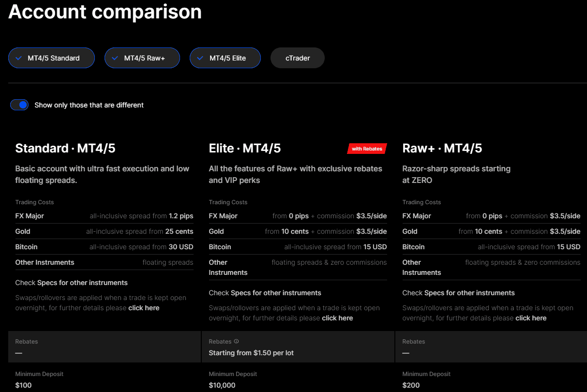587x392 pixels.
Task: Click checkmark icon in MT4/5 Elite pill
Action: pyautogui.click(x=199, y=58)
